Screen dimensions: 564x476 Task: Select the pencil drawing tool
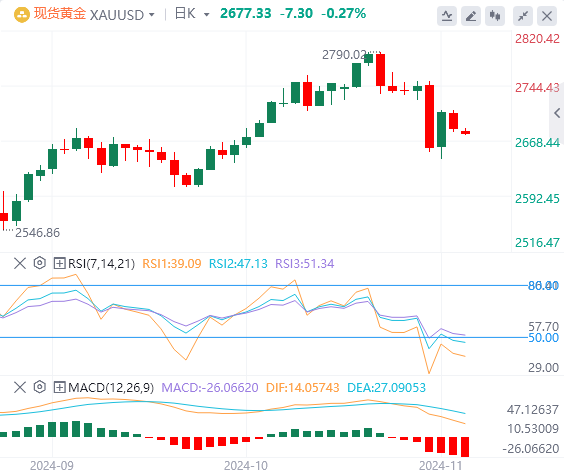click(x=471, y=16)
